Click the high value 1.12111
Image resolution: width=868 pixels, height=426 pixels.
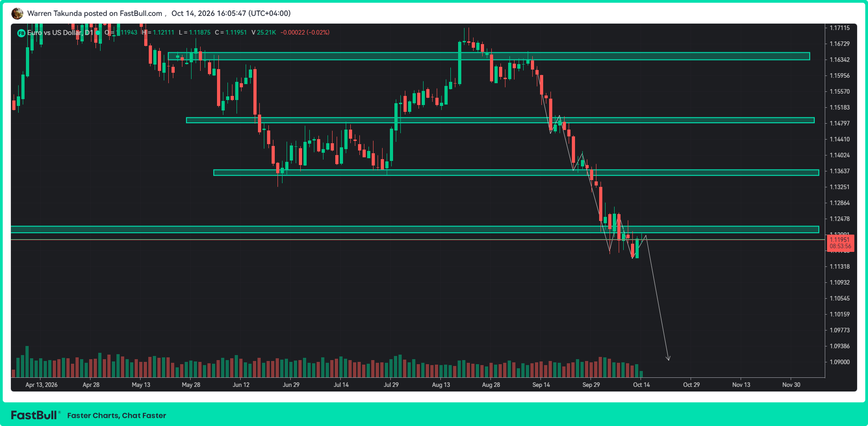click(x=164, y=32)
